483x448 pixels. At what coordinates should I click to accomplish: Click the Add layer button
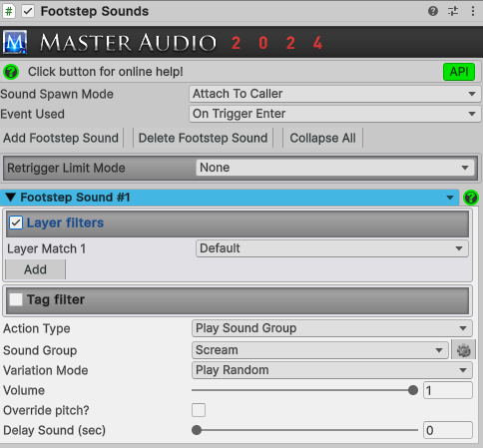(36, 269)
